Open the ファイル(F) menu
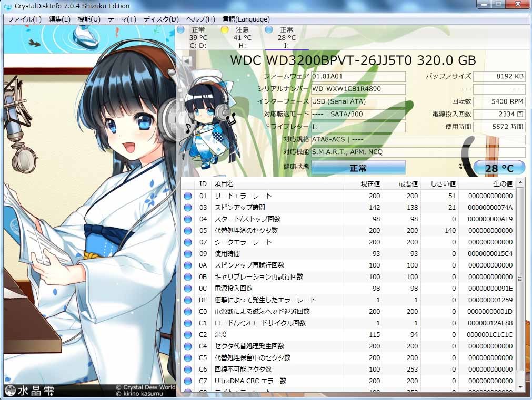Screen dimensions: 532x400 point(24,19)
